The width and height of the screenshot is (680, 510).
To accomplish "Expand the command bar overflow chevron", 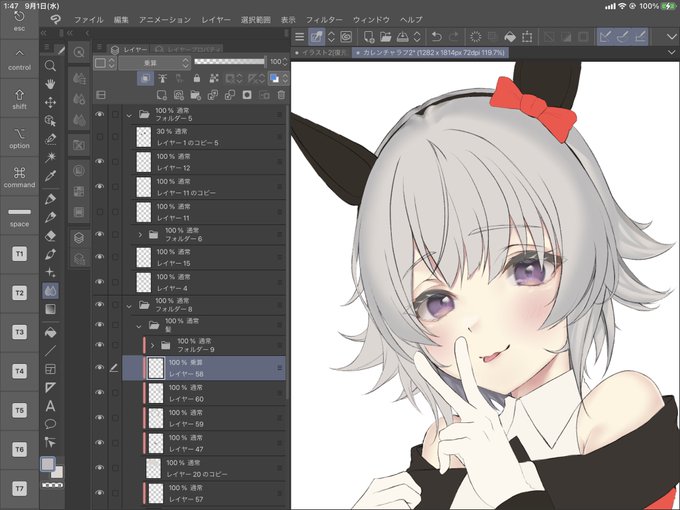I will click(671, 37).
